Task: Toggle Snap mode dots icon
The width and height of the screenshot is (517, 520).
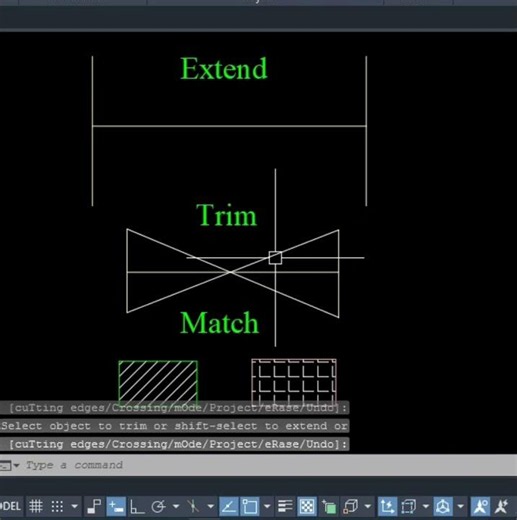Action: click(57, 507)
